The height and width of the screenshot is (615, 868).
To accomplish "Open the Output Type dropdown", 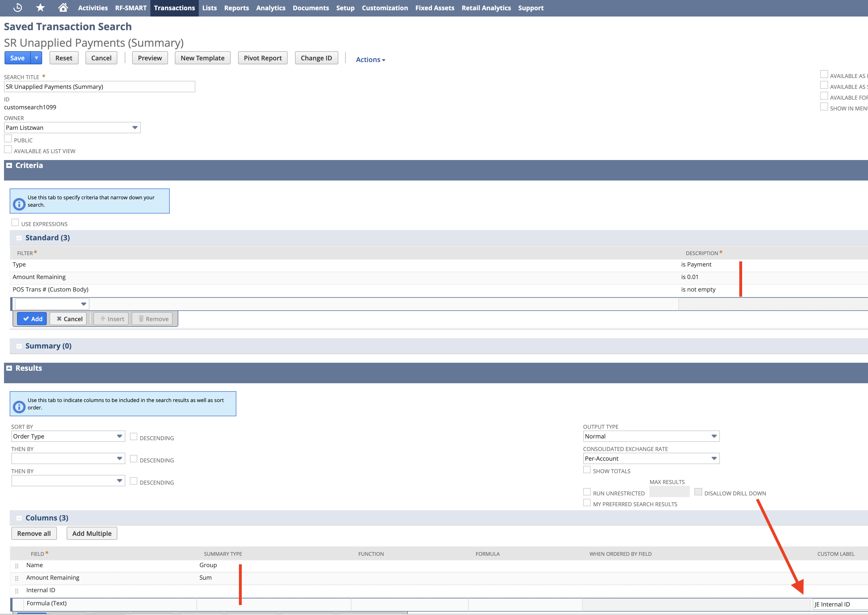I will click(713, 436).
